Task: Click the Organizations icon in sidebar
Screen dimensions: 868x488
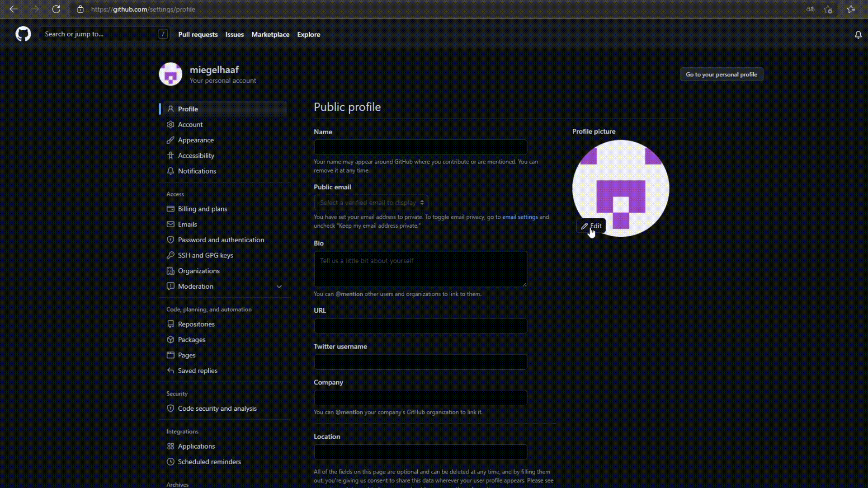Action: (170, 271)
